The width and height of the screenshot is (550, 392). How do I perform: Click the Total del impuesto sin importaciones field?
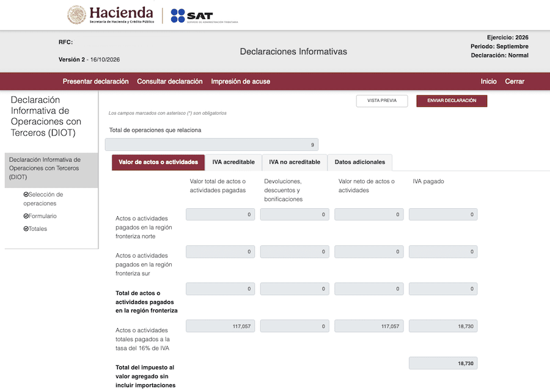click(x=443, y=363)
